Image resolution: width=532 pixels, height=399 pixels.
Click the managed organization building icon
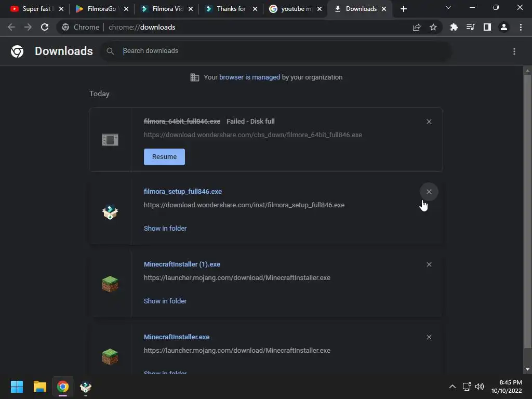click(x=195, y=77)
